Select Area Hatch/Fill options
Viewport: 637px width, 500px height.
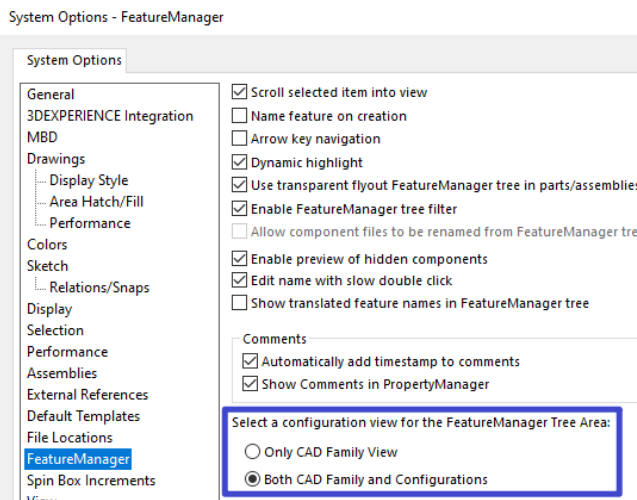pos(96,202)
